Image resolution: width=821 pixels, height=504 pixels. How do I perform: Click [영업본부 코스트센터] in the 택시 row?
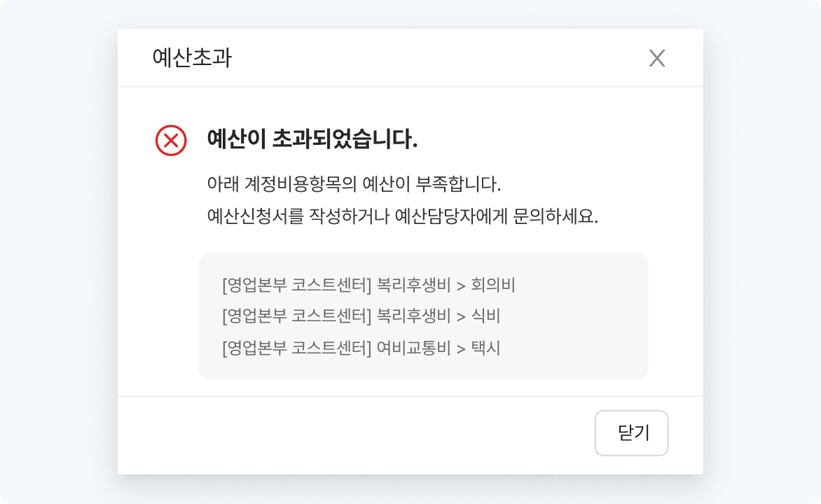tap(296, 347)
